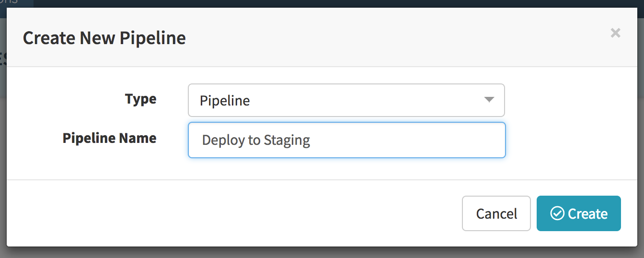Click the dark navigation bar above dialog
This screenshot has width=644, height=258.
click(x=335, y=2)
